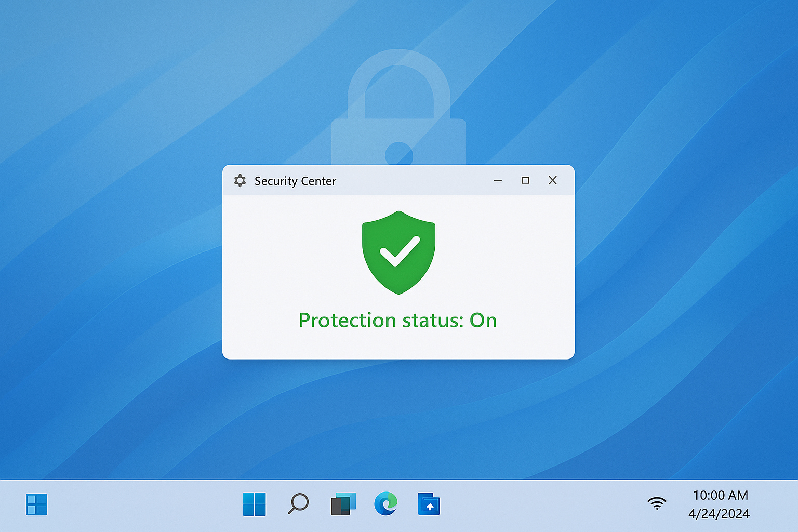Click the maximize button of Security Center
Image resolution: width=798 pixels, height=532 pixels.
[525, 180]
